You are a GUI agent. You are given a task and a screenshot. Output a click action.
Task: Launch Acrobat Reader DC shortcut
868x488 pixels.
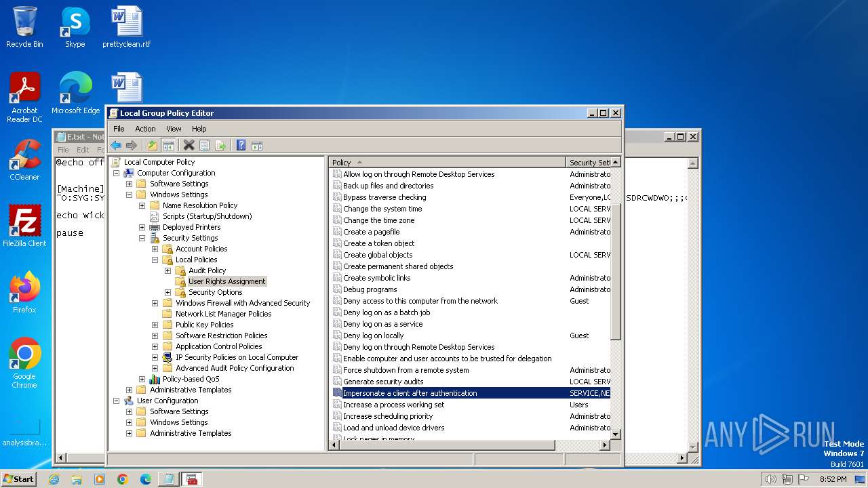click(x=24, y=98)
